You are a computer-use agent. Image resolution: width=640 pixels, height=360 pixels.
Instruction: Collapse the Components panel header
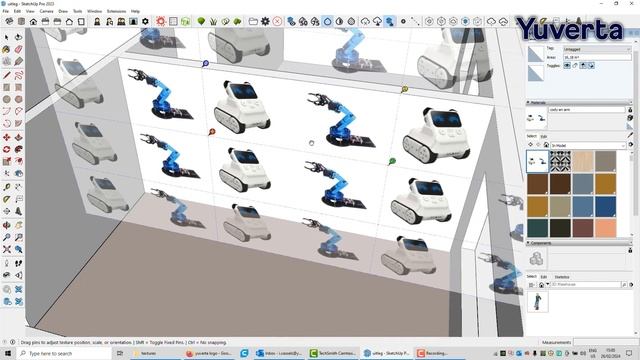[x=579, y=243]
